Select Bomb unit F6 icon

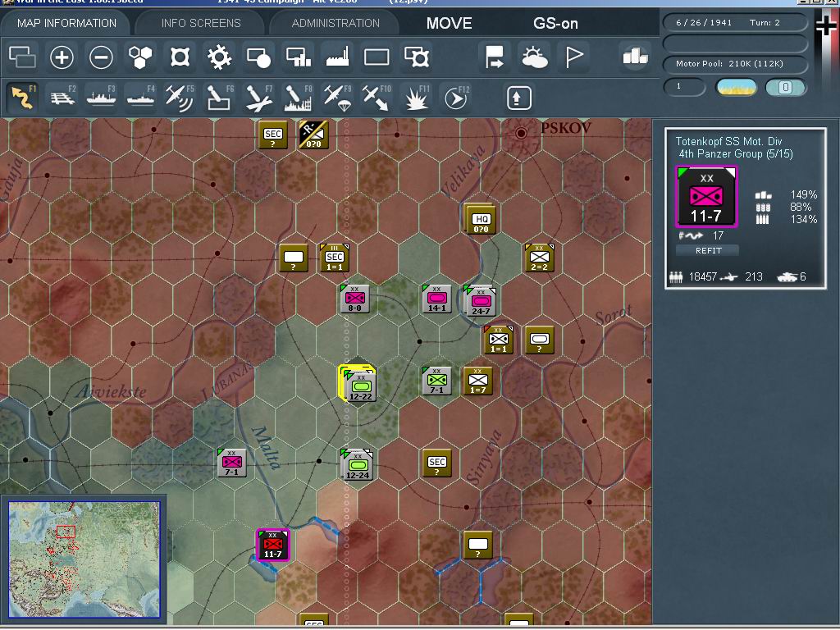click(219, 98)
